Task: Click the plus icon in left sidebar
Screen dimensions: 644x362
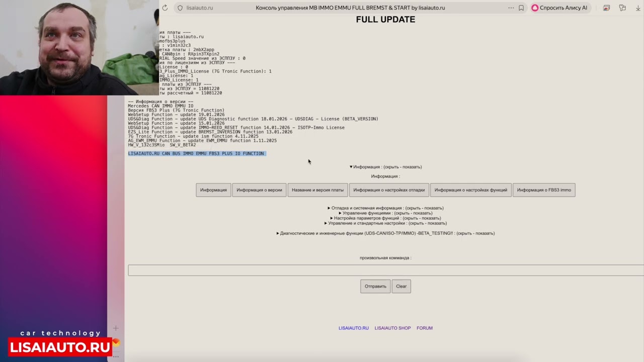Action: [x=116, y=328]
